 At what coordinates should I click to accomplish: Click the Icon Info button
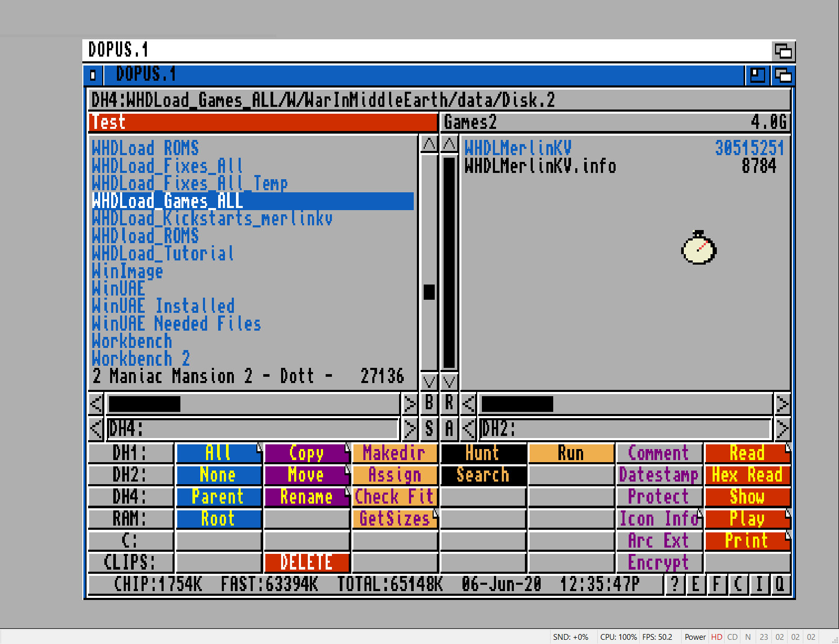[x=659, y=519]
